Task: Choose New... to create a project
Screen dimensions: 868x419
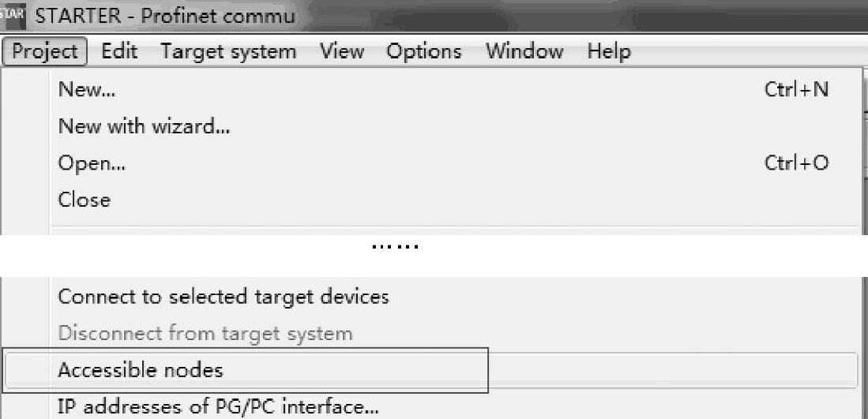Action: 87,90
